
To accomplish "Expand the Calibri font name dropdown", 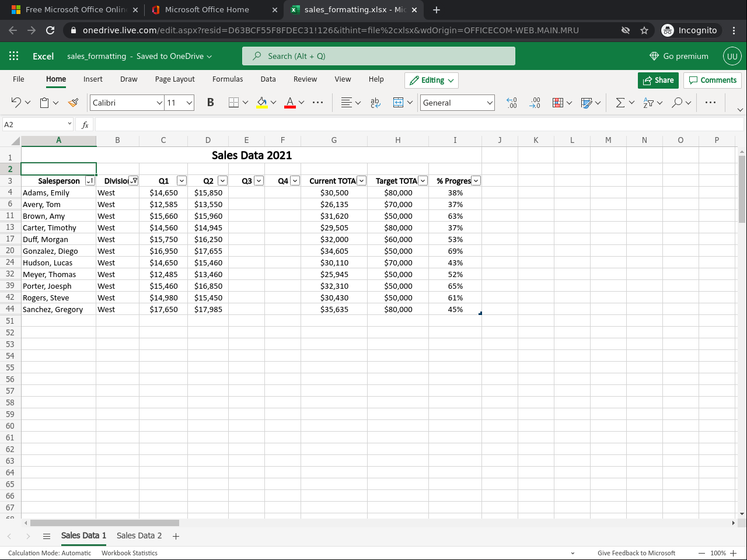I will point(159,103).
